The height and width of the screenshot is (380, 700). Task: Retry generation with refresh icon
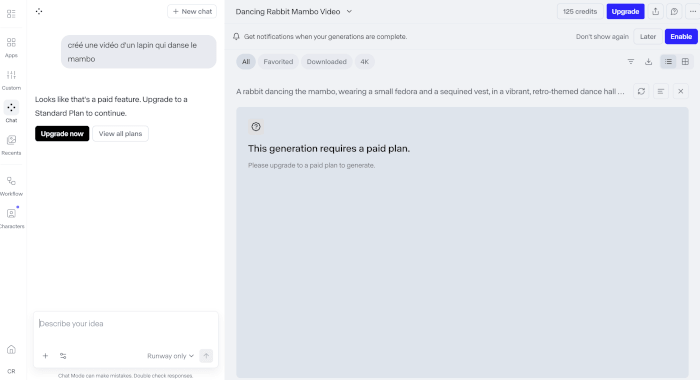641,92
